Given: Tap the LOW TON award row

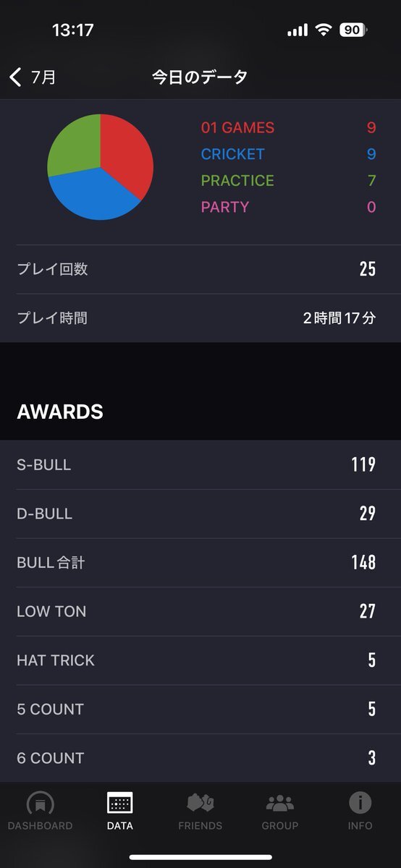Looking at the screenshot, I should click(200, 611).
